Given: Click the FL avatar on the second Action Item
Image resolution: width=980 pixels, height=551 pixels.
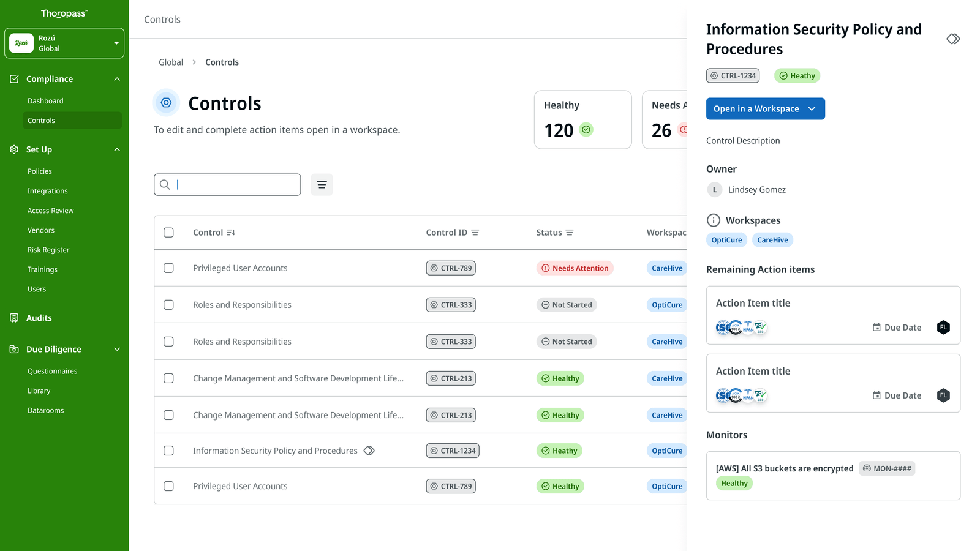Looking at the screenshot, I should tap(943, 395).
